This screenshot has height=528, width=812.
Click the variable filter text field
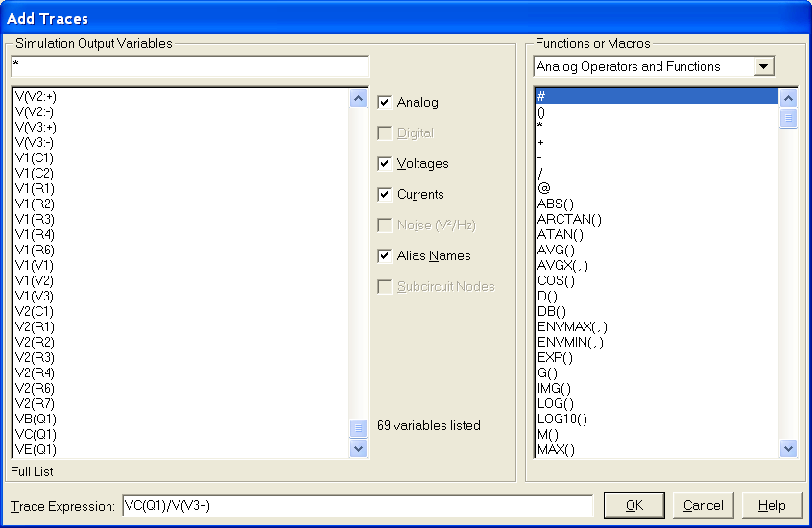click(189, 66)
